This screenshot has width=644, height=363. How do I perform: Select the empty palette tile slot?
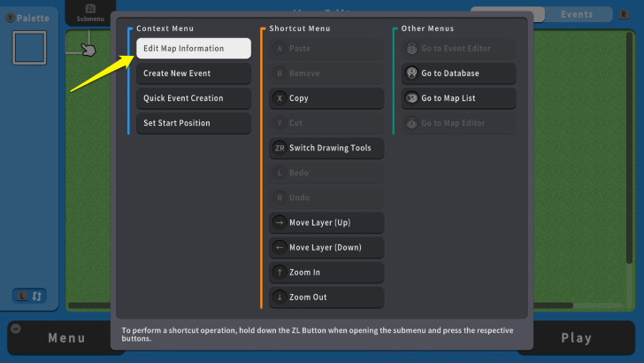(29, 48)
